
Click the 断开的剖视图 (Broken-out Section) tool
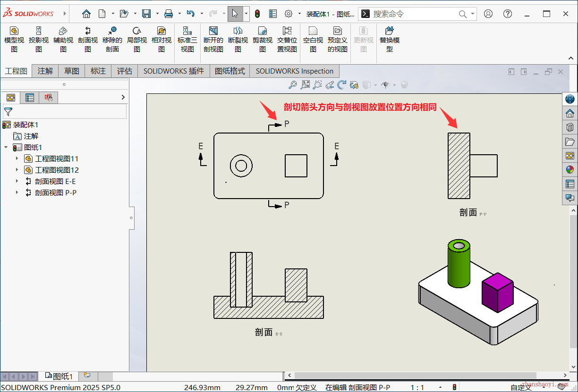[x=213, y=39]
